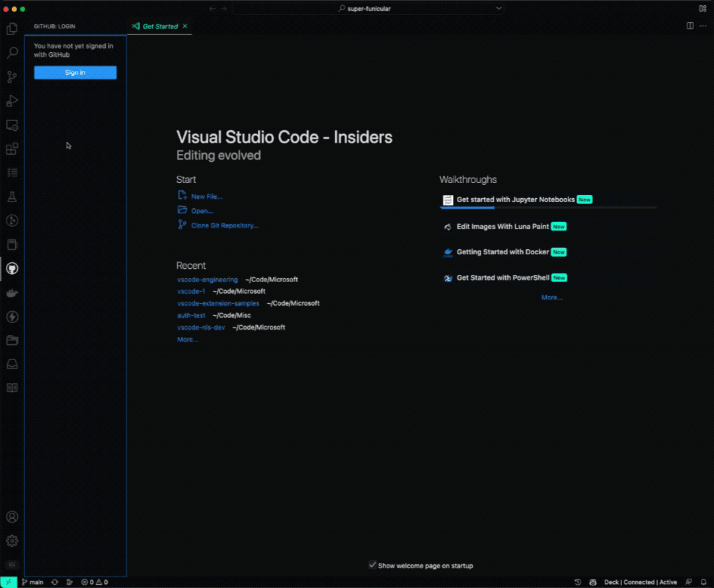
Task: Select the GitHub icon in activity bar
Action: coord(13,268)
